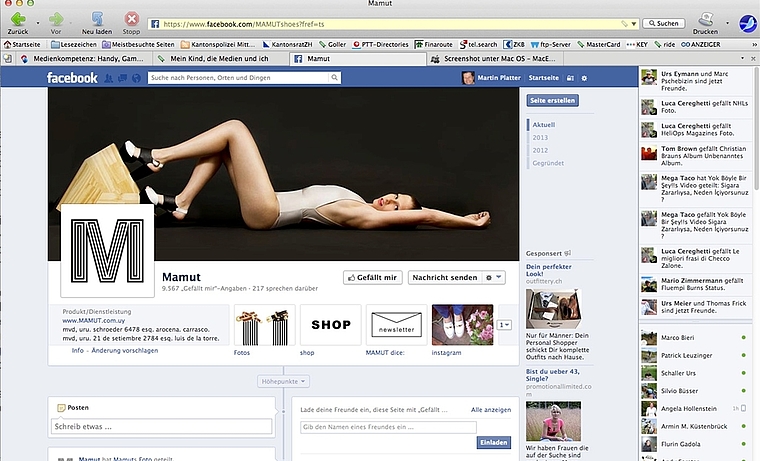Open Alle anzeigen link
Viewport: 760px width, 461px height.
click(x=491, y=410)
